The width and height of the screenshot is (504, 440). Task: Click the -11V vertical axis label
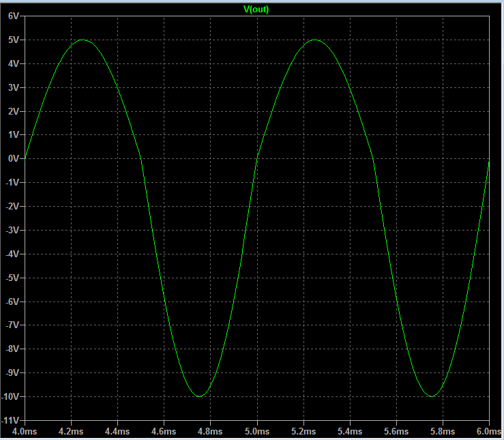click(x=11, y=420)
